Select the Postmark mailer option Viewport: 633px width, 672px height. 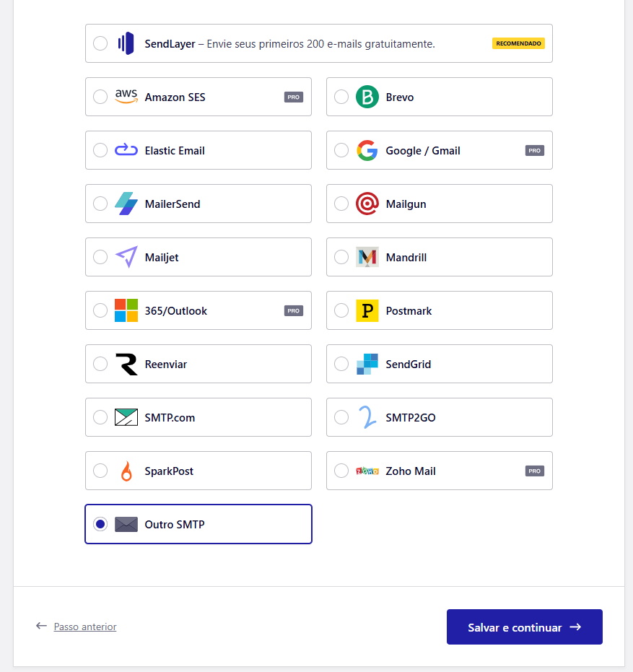point(341,310)
